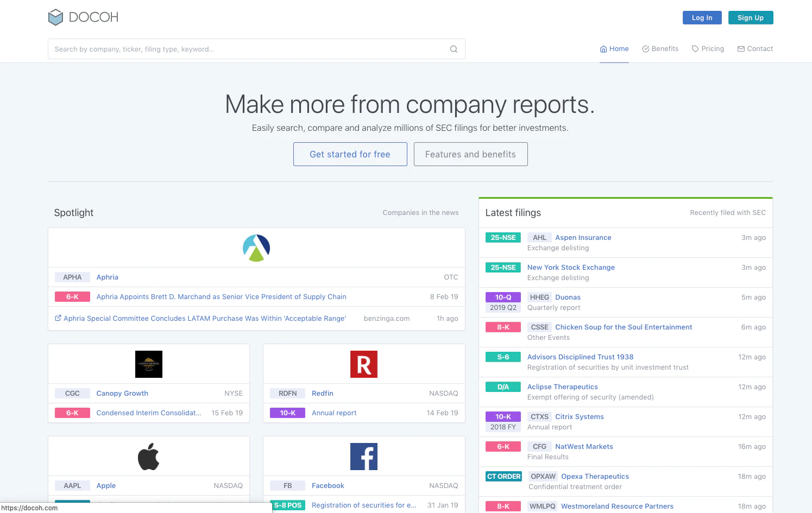Open Citrix Systems annual report link
Viewport: 812px width, 513px height.
pos(580,417)
